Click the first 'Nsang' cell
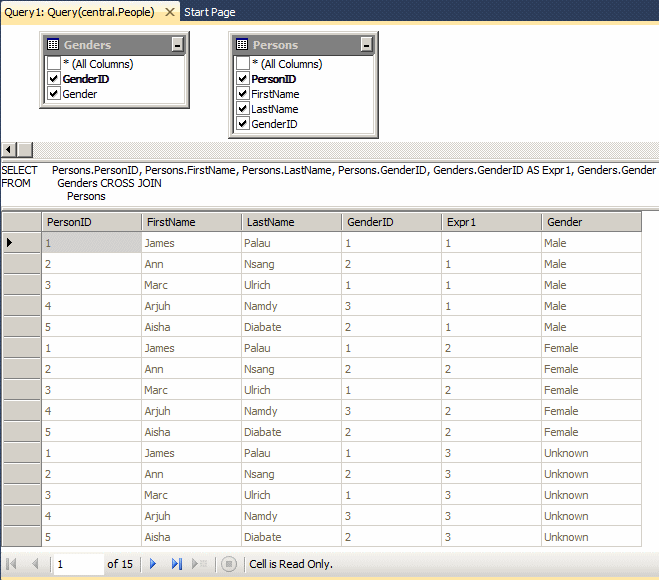Image resolution: width=659 pixels, height=580 pixels. tap(292, 264)
